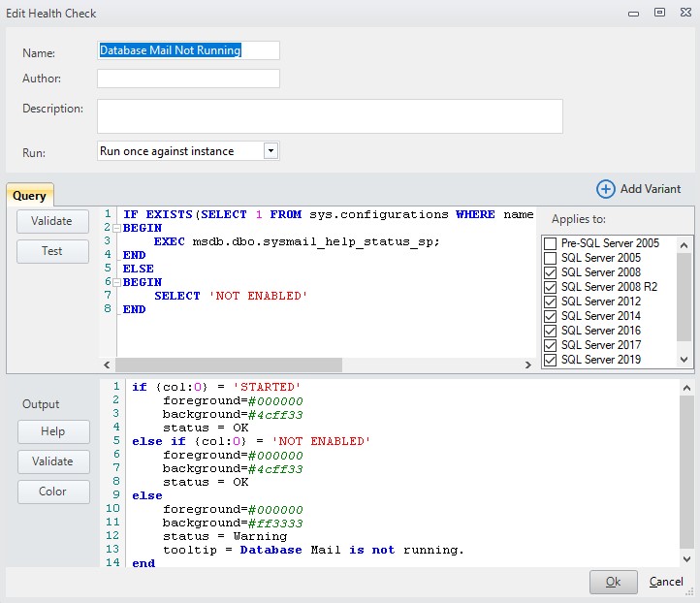Click the status = Warning line
Image resolution: width=700 pixels, height=603 pixels.
tap(225, 536)
